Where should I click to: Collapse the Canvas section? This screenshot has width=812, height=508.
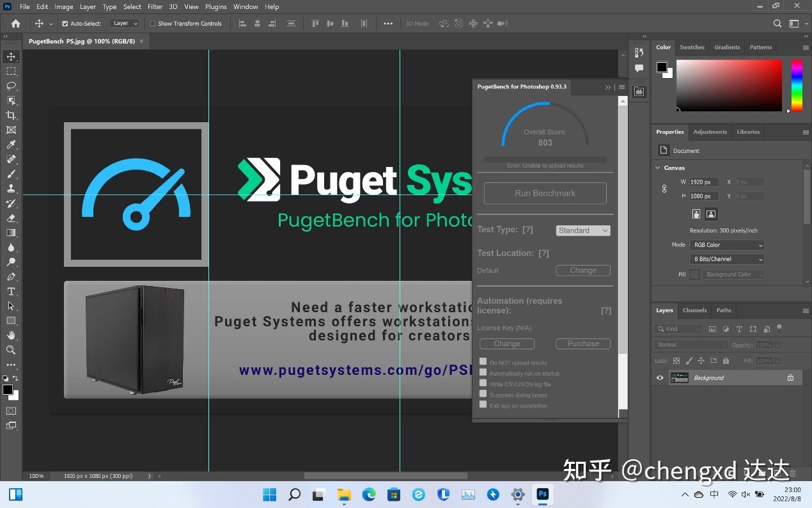click(658, 168)
